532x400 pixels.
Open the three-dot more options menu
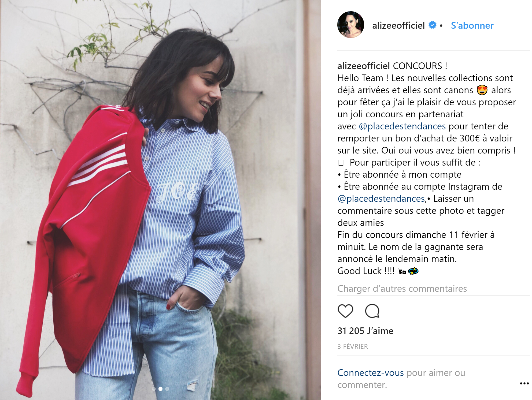pyautogui.click(x=524, y=383)
